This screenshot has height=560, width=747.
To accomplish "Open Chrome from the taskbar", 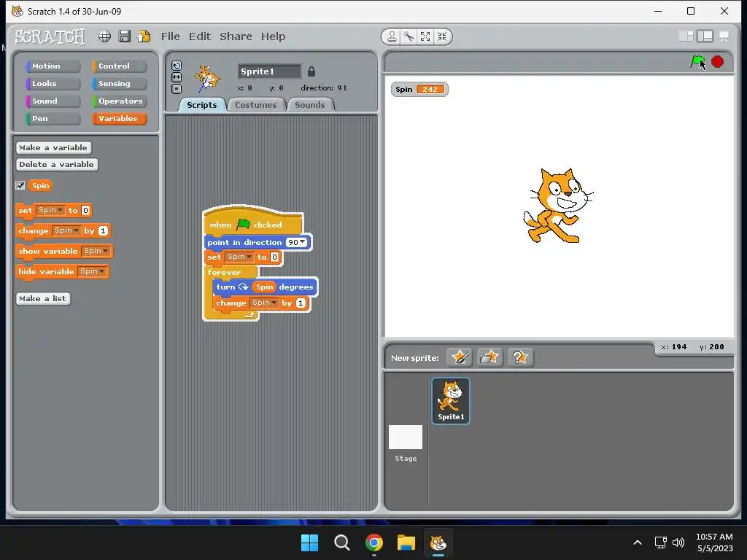I will 374,542.
